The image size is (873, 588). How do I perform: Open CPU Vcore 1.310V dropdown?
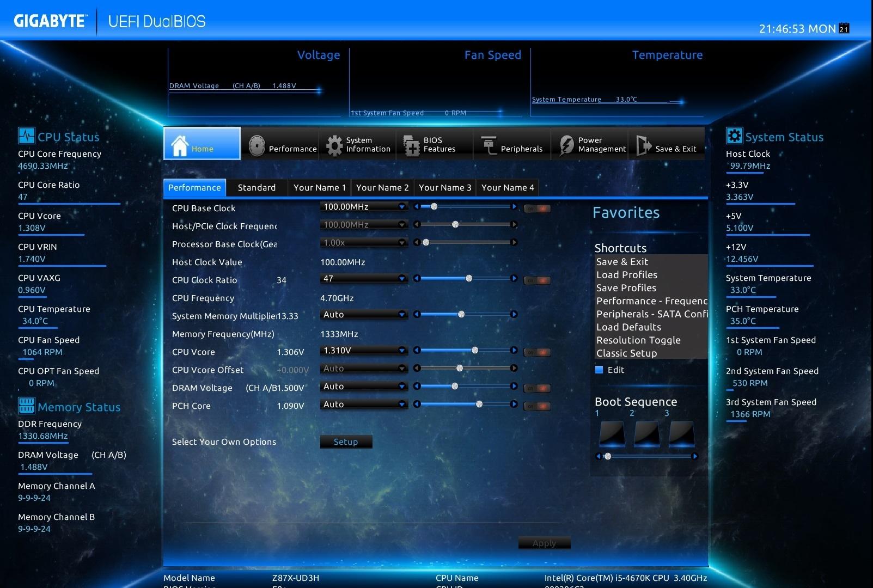[363, 350]
